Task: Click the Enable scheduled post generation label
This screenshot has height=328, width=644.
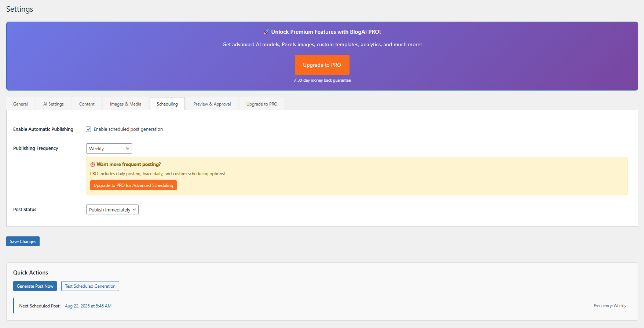Action: pyautogui.click(x=128, y=129)
